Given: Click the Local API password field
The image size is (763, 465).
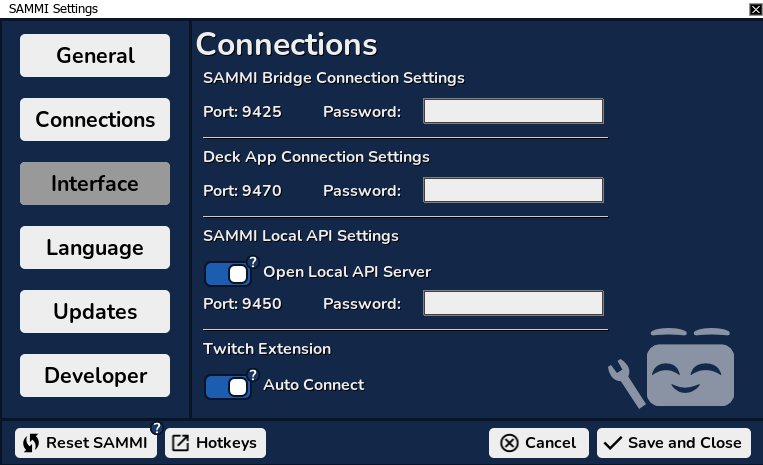Looking at the screenshot, I should (x=513, y=304).
